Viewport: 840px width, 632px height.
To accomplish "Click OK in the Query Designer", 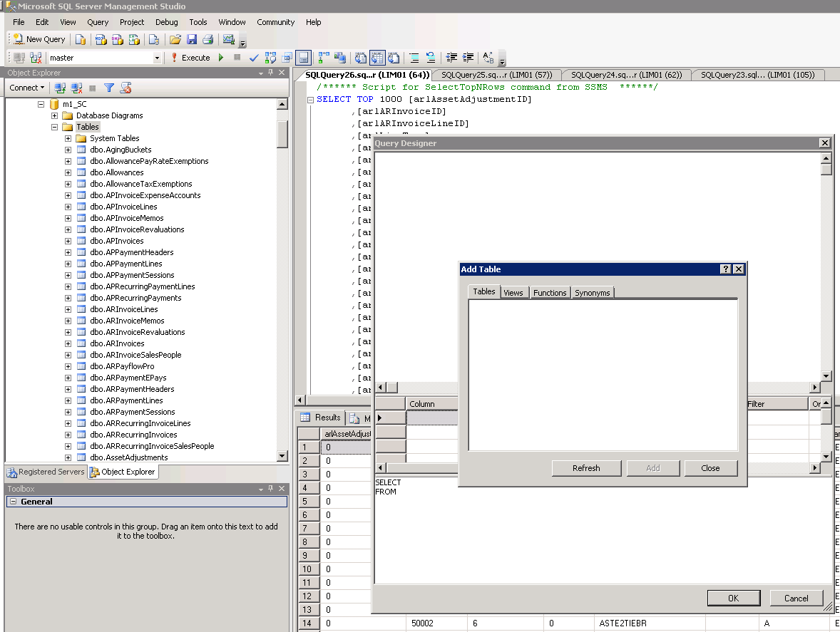I will pyautogui.click(x=734, y=598).
